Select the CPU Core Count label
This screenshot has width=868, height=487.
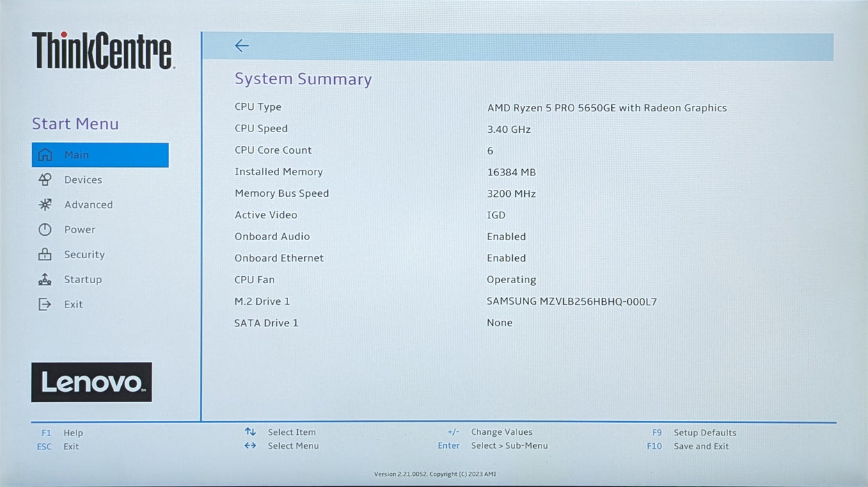point(273,150)
